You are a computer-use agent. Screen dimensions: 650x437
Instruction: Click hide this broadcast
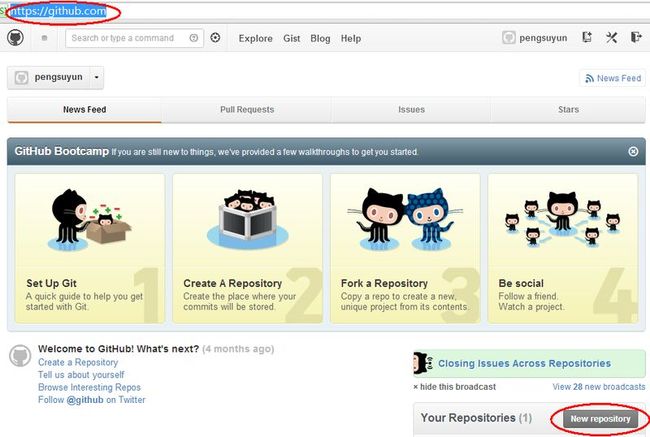pos(455,387)
